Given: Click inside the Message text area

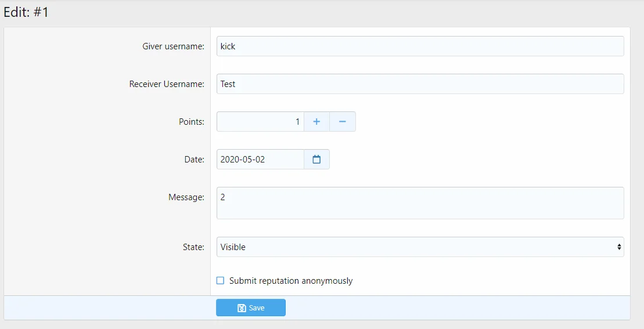Looking at the screenshot, I should pyautogui.click(x=420, y=203).
